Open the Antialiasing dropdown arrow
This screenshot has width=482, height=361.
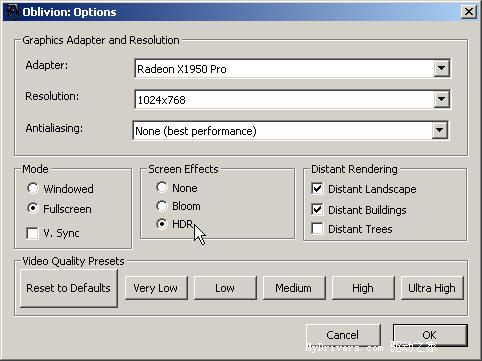tap(439, 130)
